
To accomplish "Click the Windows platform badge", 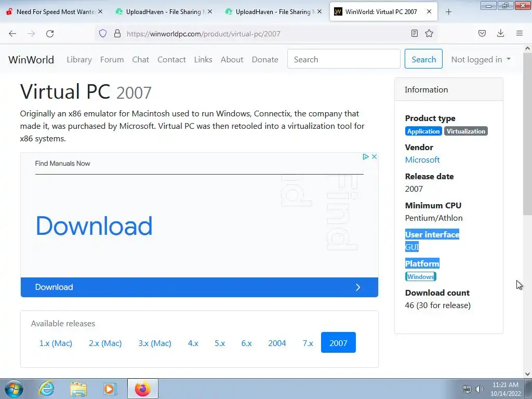I will [420, 276].
